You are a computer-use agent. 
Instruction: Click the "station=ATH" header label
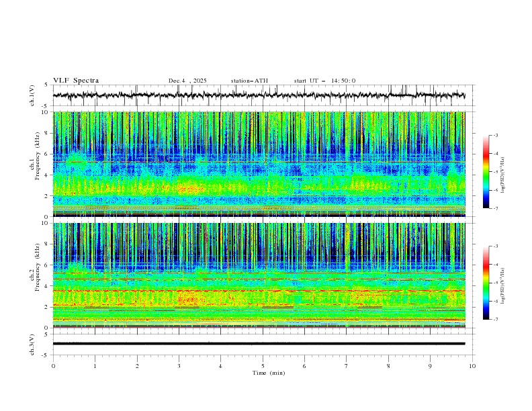[249, 81]
